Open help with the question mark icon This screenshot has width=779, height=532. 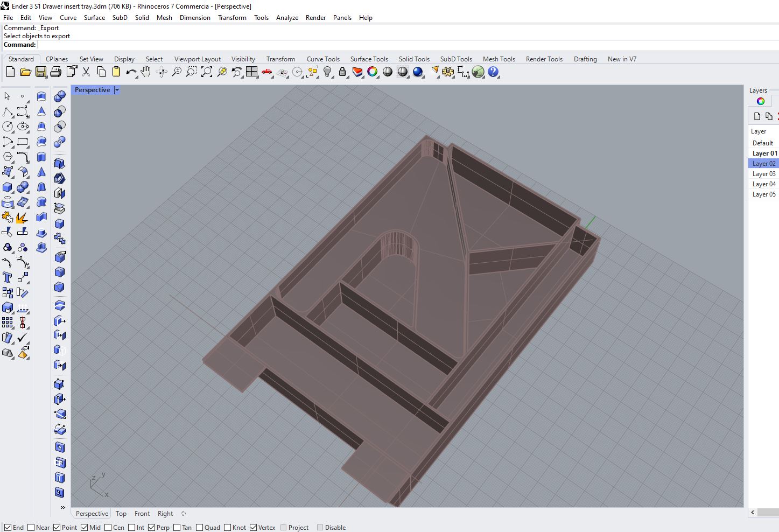click(493, 72)
